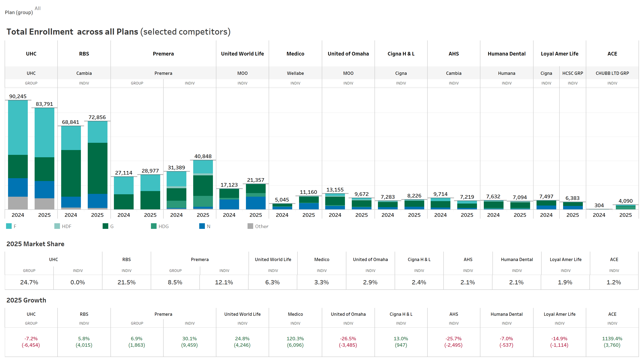Image resolution: width=644 pixels, height=362 pixels.
Task: Click the United World Life 2025 bar 21,357
Action: click(256, 197)
